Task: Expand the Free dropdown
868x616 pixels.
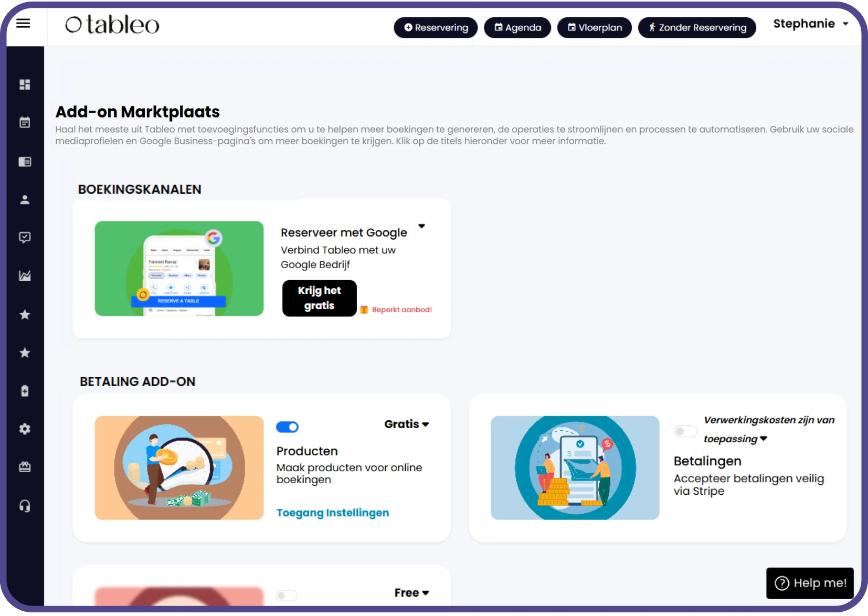Action: point(412,593)
